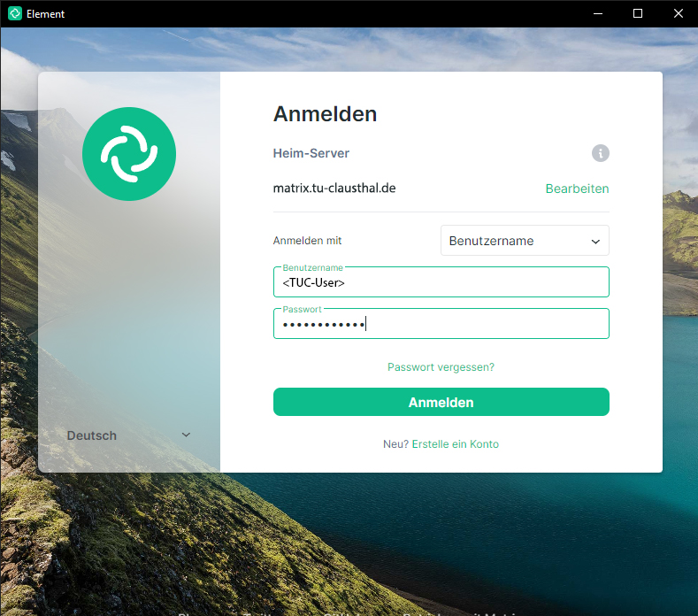The height and width of the screenshot is (616, 698).
Task: Click the Anmelden heading text
Action: [325, 114]
